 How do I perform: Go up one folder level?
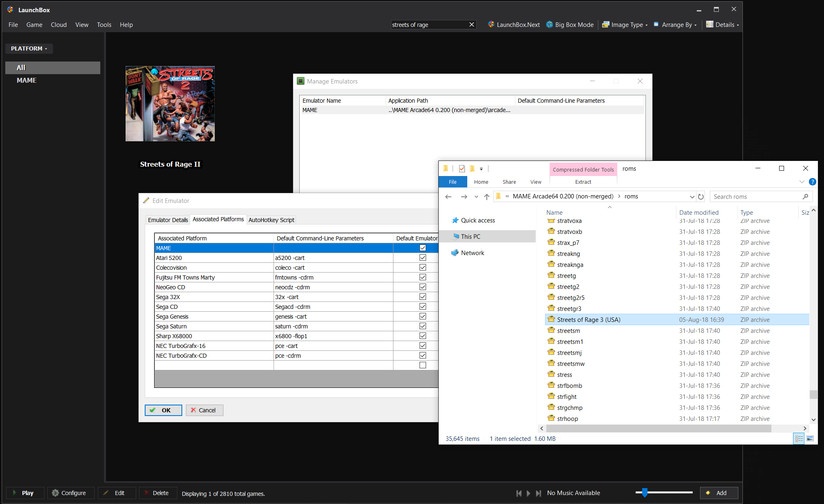pos(487,197)
